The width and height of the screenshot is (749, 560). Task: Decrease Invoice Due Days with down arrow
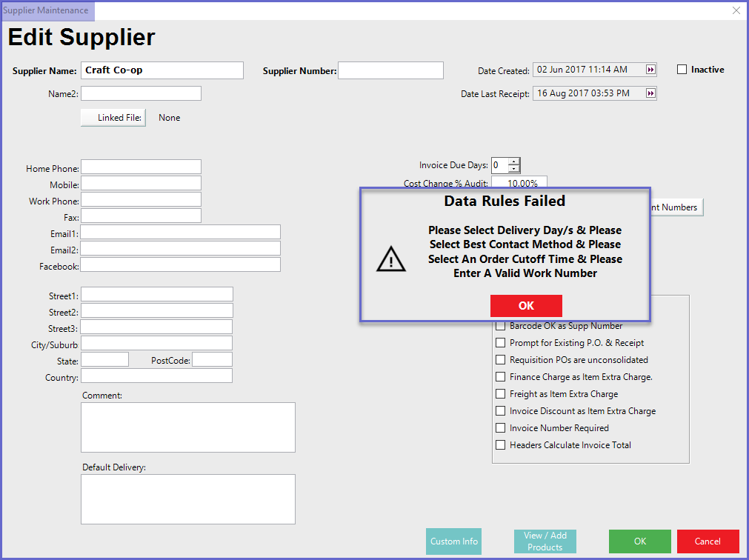tap(513, 170)
